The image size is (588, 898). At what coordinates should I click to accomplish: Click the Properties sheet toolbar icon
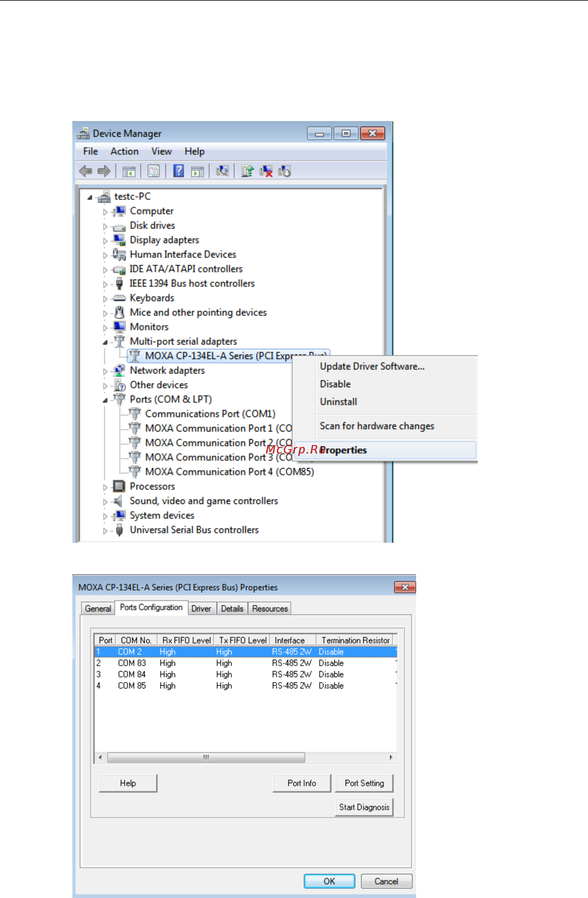click(153, 171)
